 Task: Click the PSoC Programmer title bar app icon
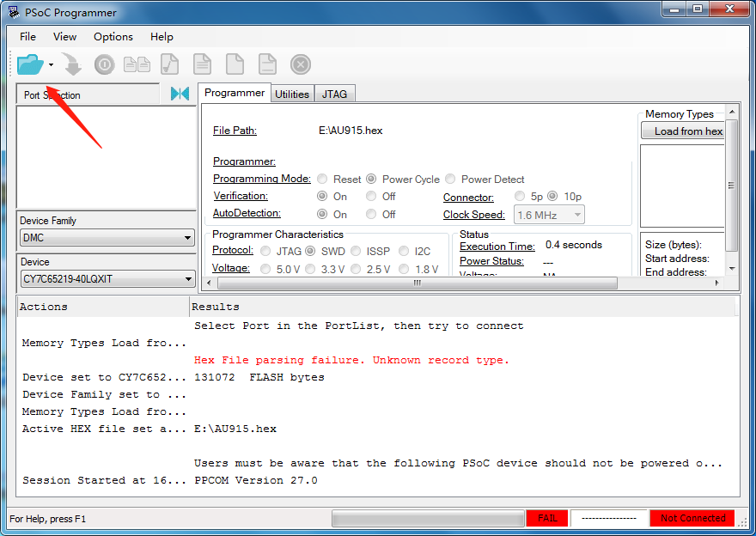(x=14, y=11)
